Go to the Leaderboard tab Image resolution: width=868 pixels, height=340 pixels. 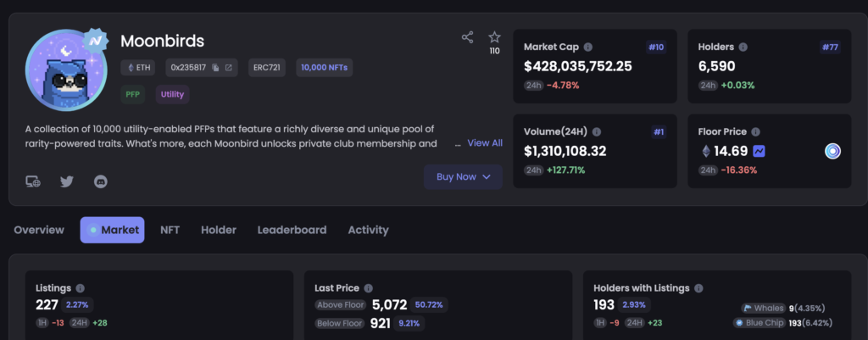tap(292, 230)
